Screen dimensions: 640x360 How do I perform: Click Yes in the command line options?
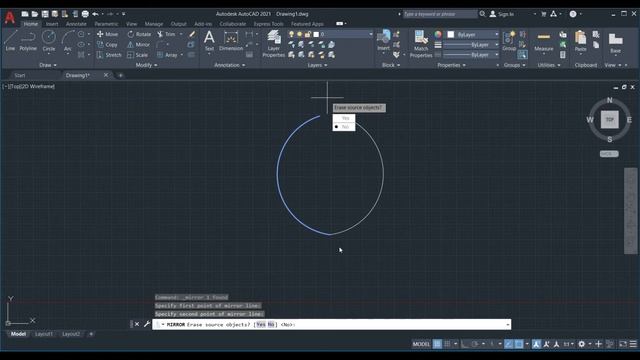(260, 324)
